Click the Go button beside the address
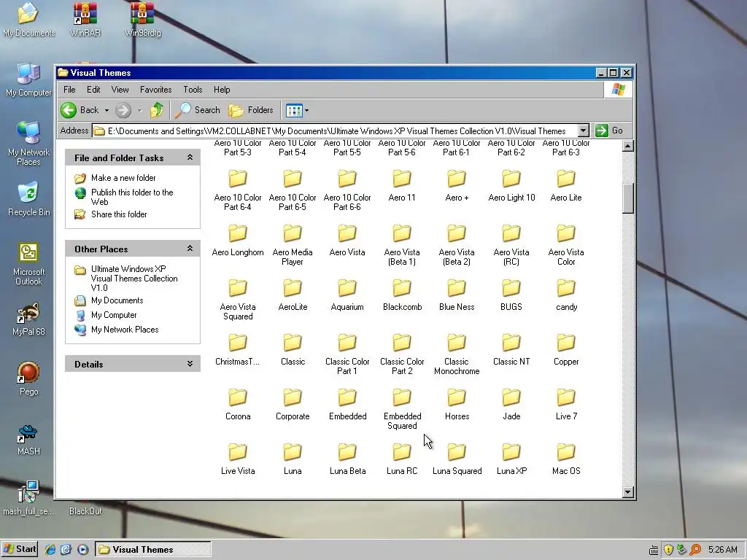Screen dimensions: 747x560 click(609, 131)
